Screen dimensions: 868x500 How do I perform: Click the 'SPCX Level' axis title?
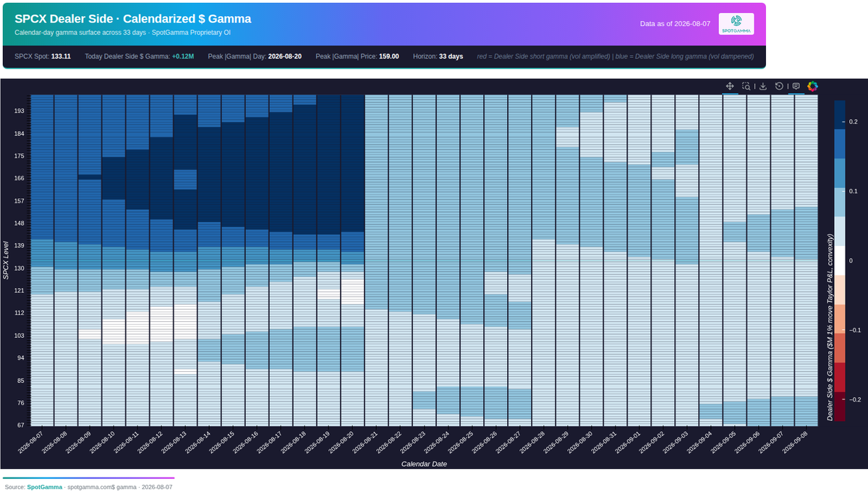pyautogui.click(x=7, y=260)
